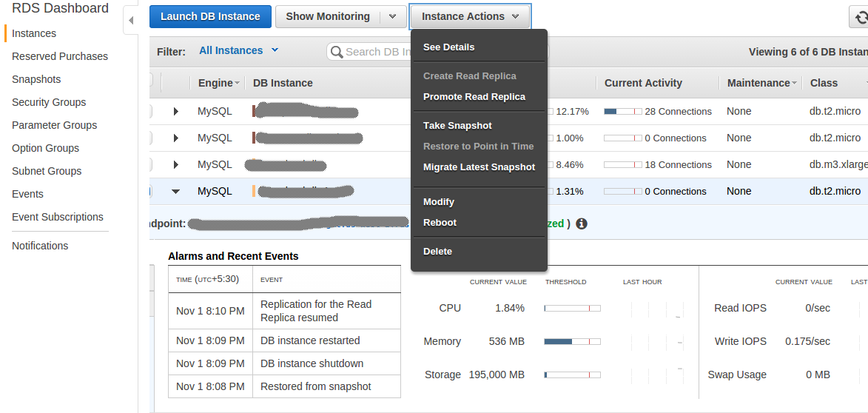This screenshot has width=868, height=413.
Task: Click the CPU threshold bar
Action: (x=573, y=309)
